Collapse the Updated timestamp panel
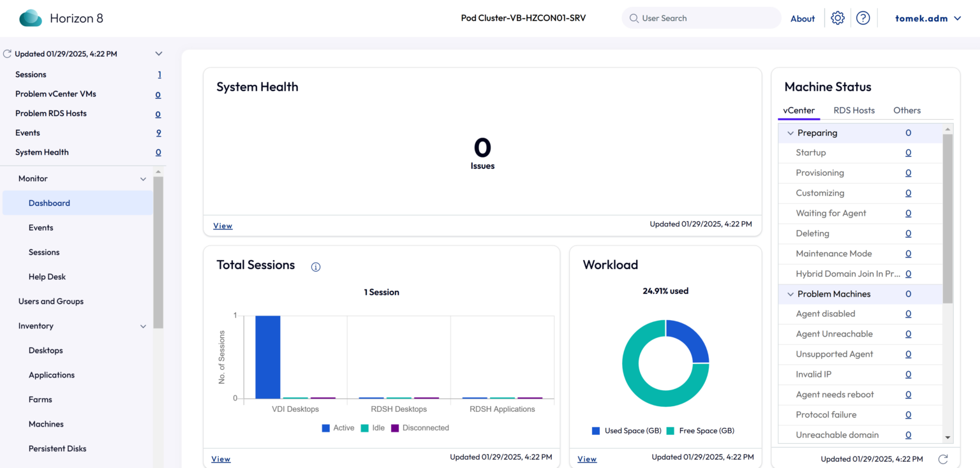 click(158, 54)
